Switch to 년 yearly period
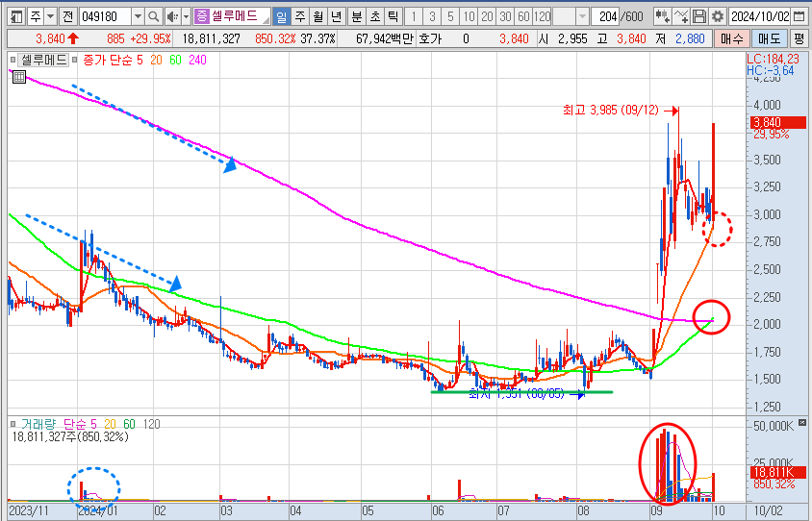812x521 pixels. pyautogui.click(x=336, y=17)
